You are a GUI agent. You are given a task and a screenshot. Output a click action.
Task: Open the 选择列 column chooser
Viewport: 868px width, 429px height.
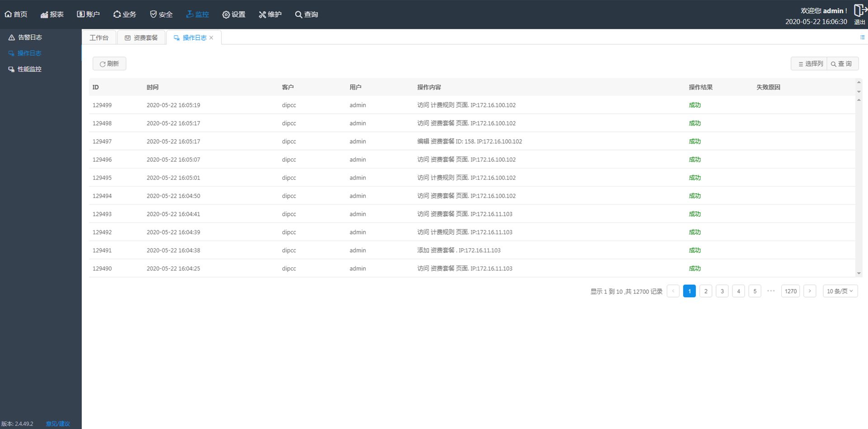(x=810, y=64)
